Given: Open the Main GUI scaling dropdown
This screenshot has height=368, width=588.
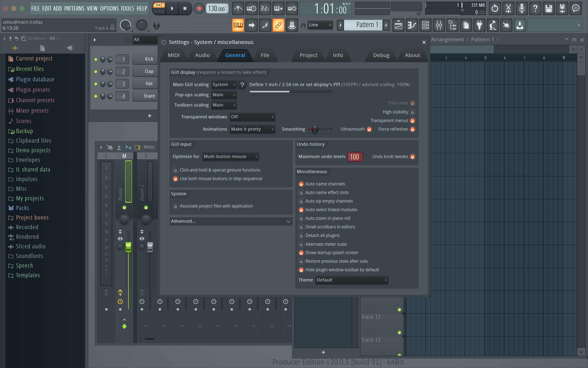Looking at the screenshot, I should [224, 85].
